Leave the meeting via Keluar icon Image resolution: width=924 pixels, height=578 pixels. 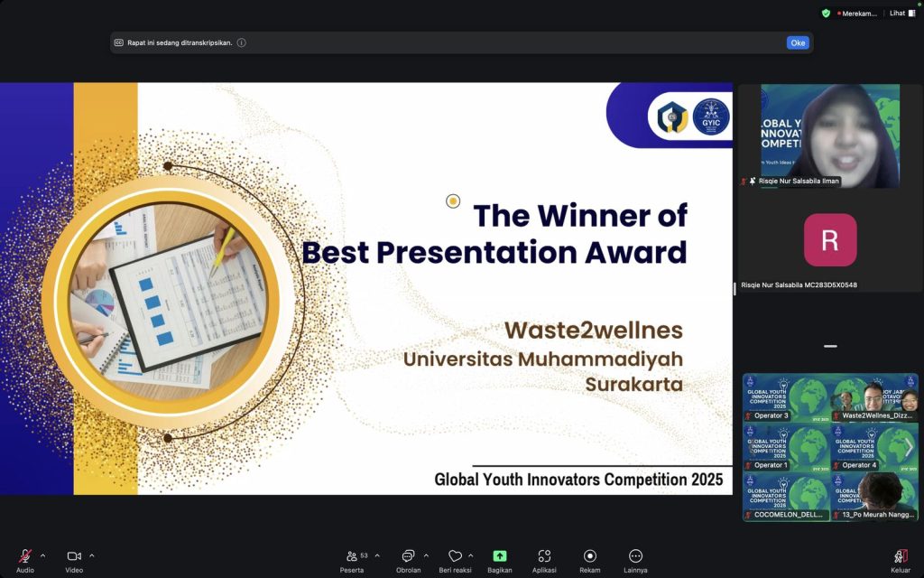click(x=901, y=556)
